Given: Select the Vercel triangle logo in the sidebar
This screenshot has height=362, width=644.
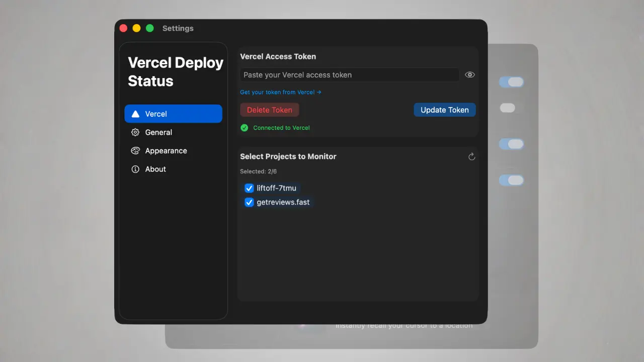Looking at the screenshot, I should (135, 114).
